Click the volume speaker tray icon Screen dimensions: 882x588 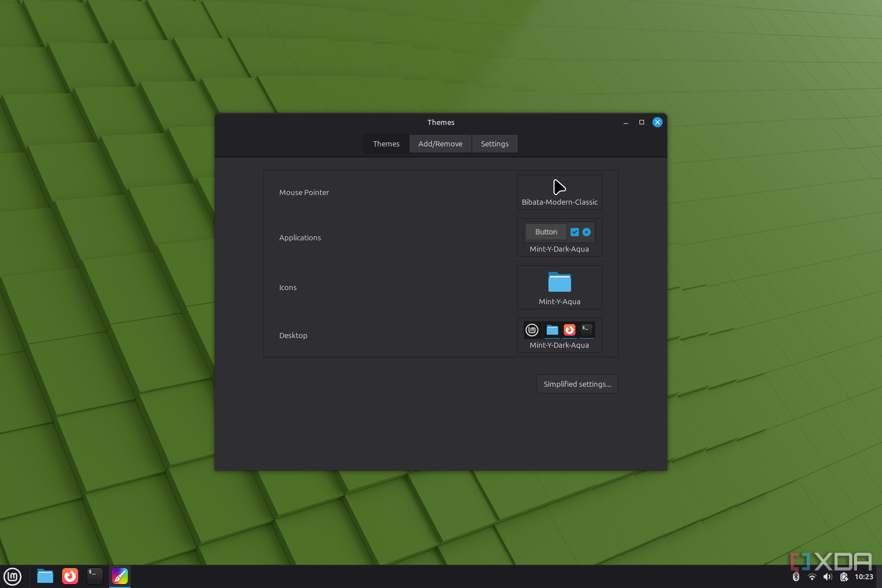pyautogui.click(x=828, y=577)
